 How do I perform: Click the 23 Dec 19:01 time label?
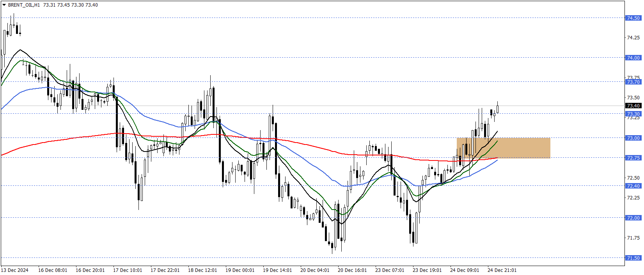click(x=427, y=270)
